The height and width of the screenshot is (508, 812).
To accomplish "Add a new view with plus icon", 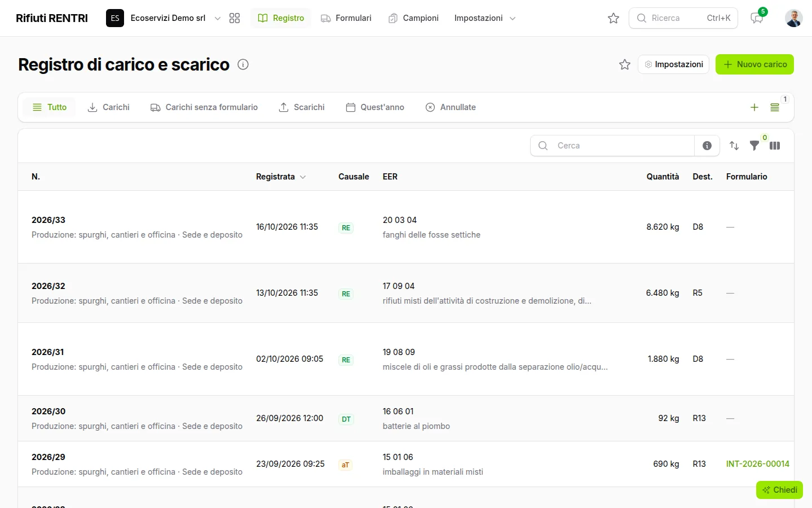I will (x=754, y=107).
